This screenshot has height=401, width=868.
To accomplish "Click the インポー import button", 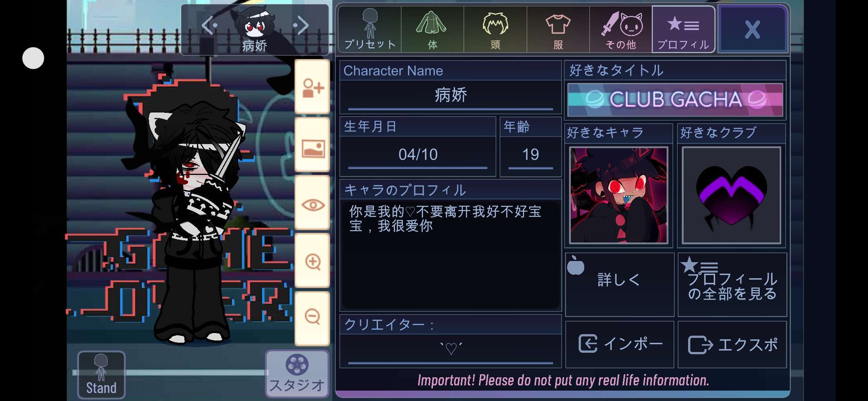I will (x=619, y=344).
